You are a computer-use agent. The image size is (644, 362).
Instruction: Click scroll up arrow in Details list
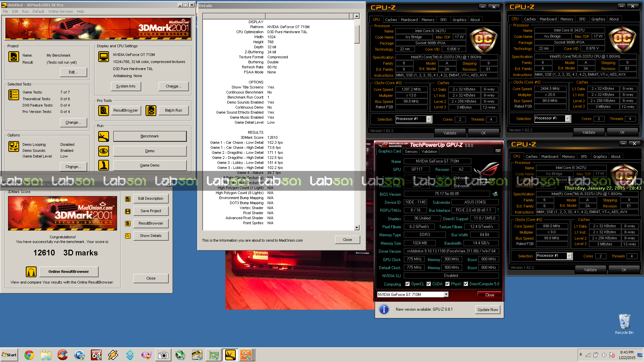coord(357,16)
